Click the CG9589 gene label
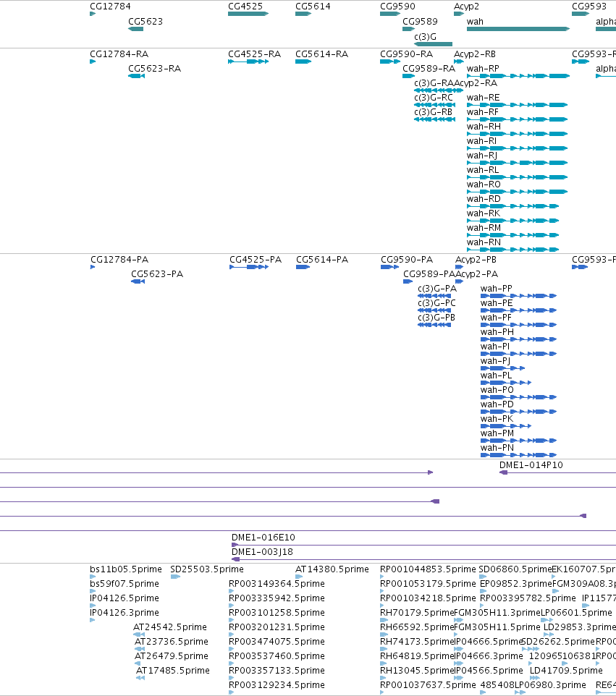This screenshot has width=616, height=696. [x=420, y=22]
